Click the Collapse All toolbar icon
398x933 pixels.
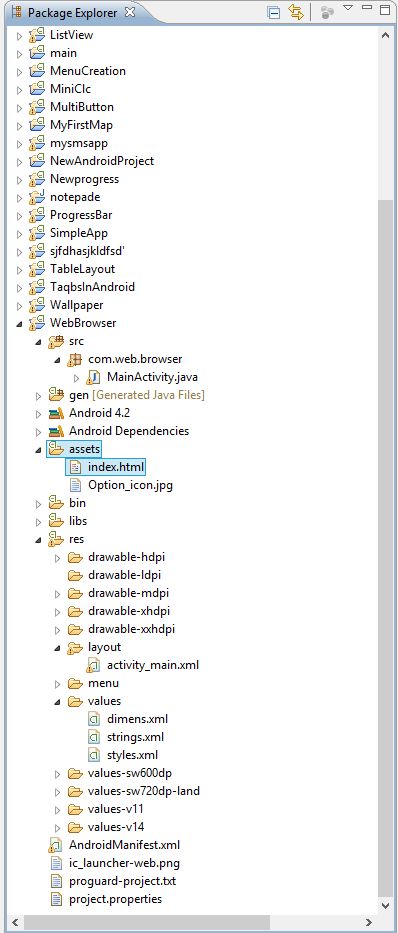[274, 12]
